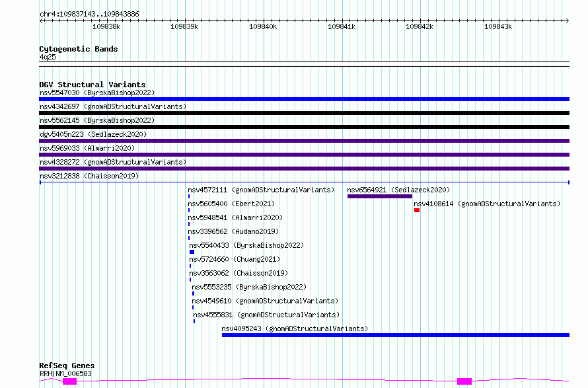Open nsv4095243 (gnomADStructuralVariants) label

click(295, 329)
